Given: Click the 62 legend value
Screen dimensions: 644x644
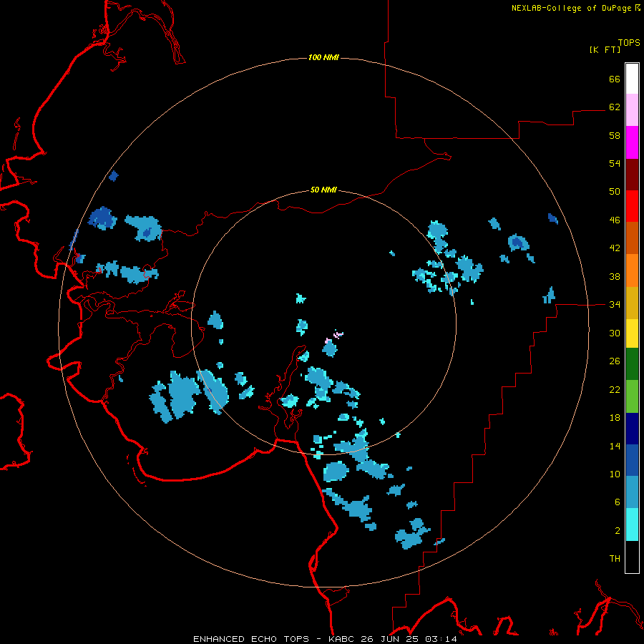Looking at the screenshot, I should click(615, 107).
